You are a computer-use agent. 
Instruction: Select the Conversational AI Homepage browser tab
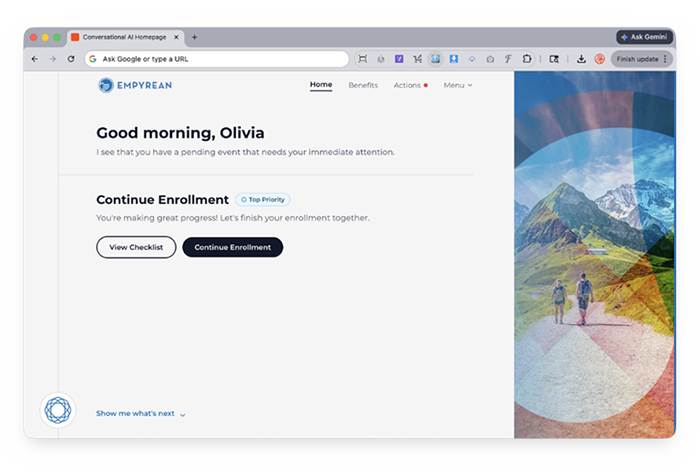click(x=125, y=37)
